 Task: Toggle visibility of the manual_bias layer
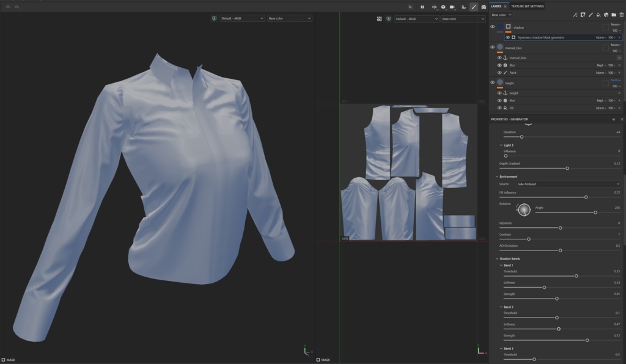coord(492,47)
